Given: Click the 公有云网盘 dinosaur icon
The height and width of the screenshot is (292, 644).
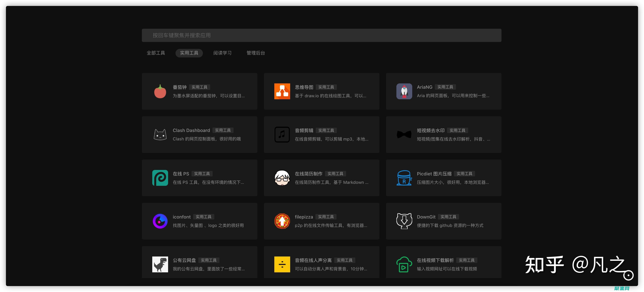Looking at the screenshot, I should point(160,264).
